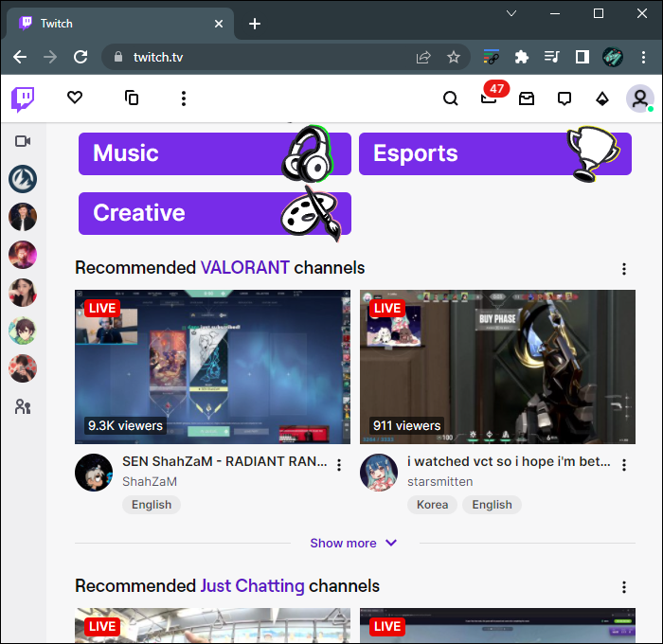Open followed channel with dark-suit man avatar
The width and height of the screenshot is (663, 644).
(x=23, y=217)
